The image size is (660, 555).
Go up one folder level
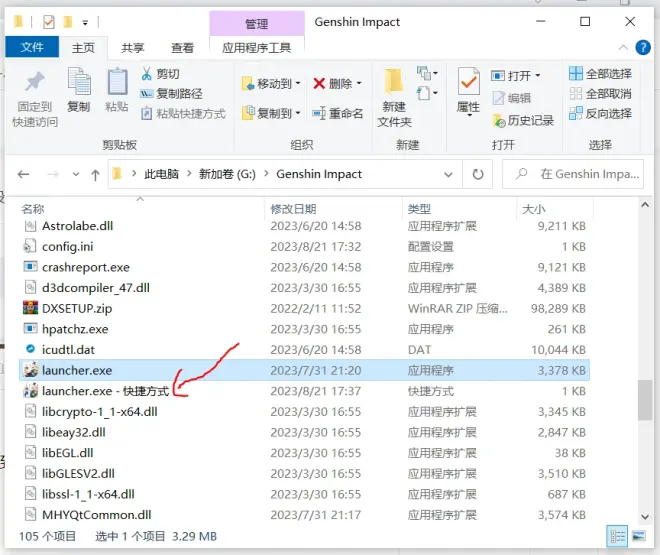(96, 174)
